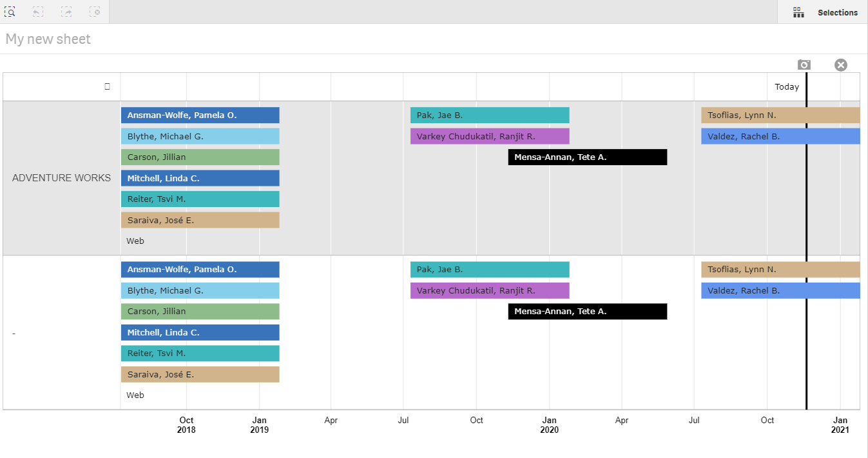Select the Pak, Jae B. task bar

490,114
